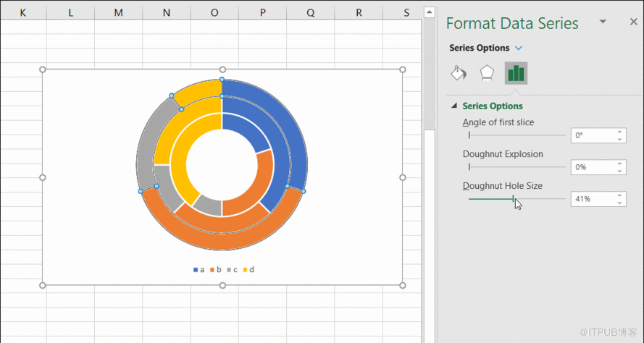The image size is (644, 343).
Task: Click chart top-left resize handle
Action: (x=43, y=69)
